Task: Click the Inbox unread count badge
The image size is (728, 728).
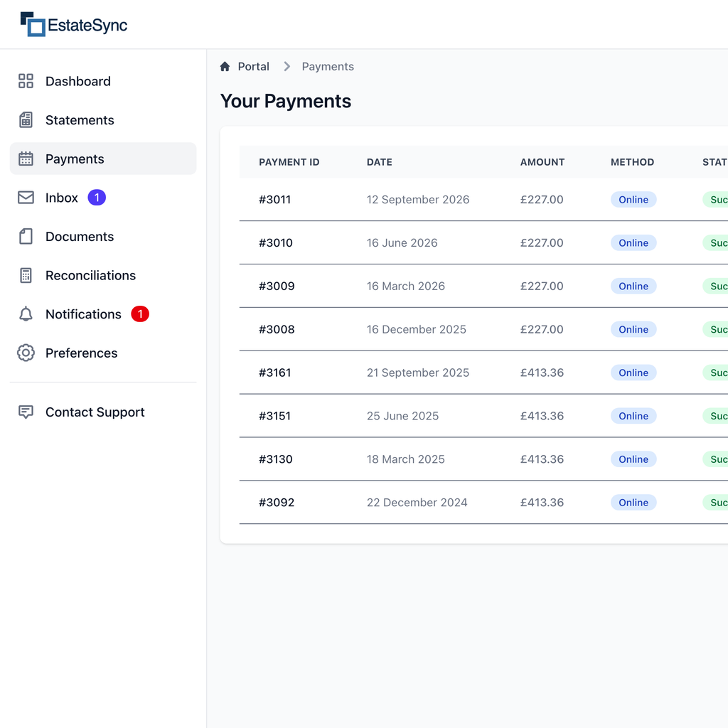Action: (97, 198)
